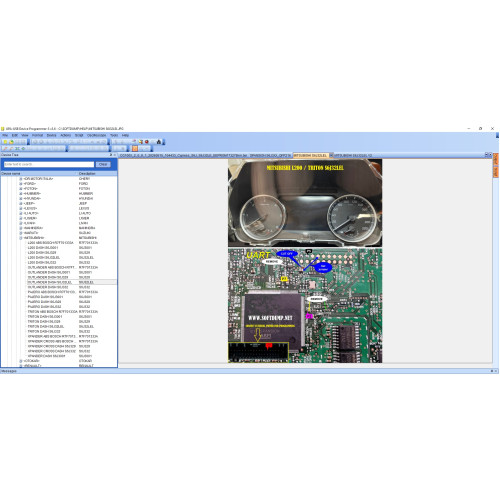The height and width of the screenshot is (500, 500).
Task: Open the File menu
Action: point(5,135)
